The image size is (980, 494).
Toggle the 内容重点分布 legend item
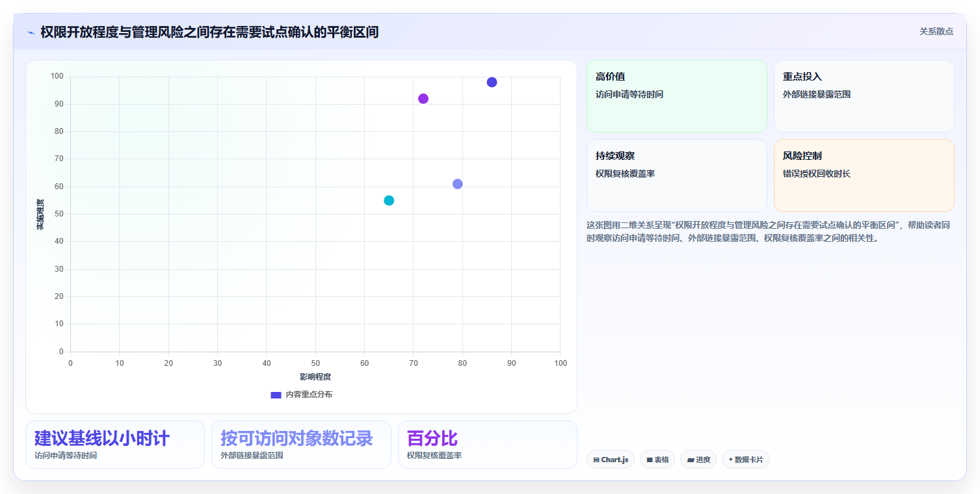(301, 395)
